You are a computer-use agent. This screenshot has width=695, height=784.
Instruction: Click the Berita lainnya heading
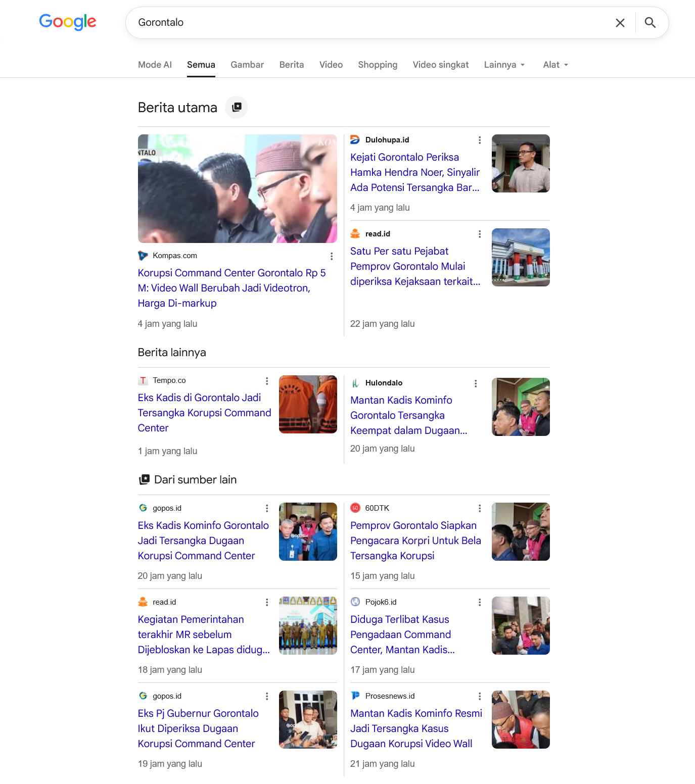(x=172, y=352)
